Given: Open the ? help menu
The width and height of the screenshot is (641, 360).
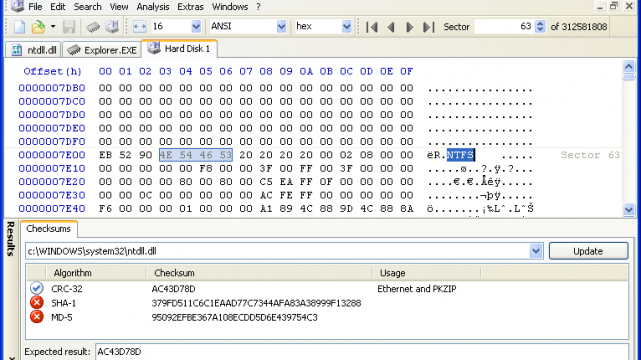Looking at the screenshot, I should 258,7.
